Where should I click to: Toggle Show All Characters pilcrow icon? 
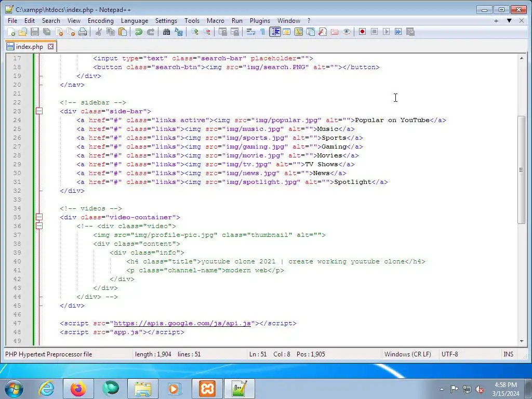262,32
